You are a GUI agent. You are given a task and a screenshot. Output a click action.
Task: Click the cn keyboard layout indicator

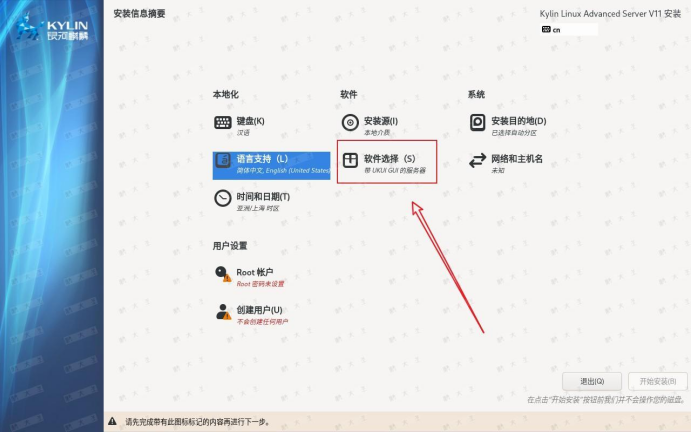[569, 30]
